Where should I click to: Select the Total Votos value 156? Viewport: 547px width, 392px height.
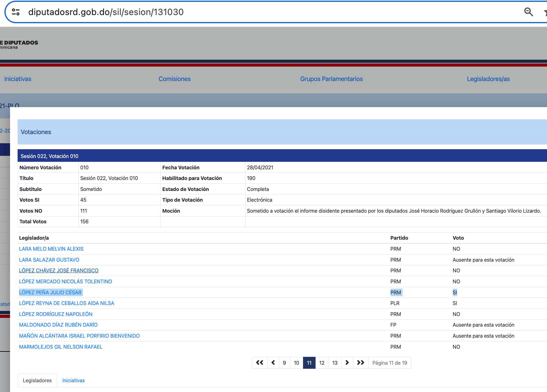(x=84, y=221)
